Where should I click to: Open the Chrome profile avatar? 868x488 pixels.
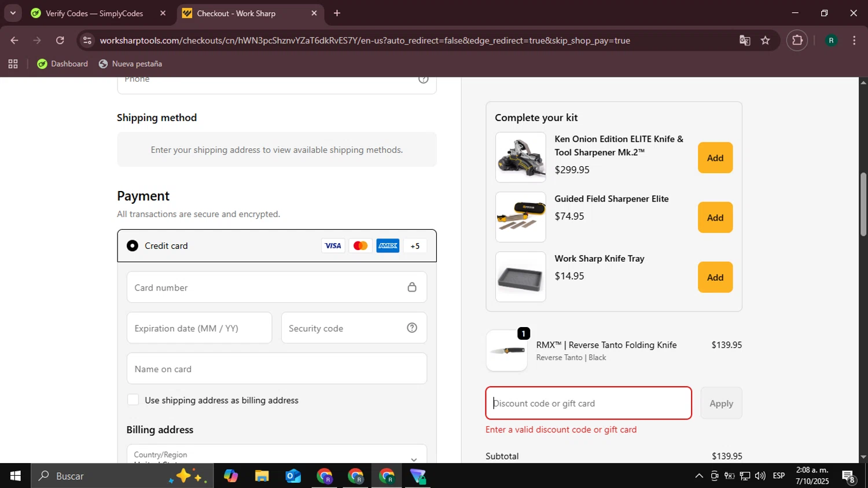tap(831, 41)
